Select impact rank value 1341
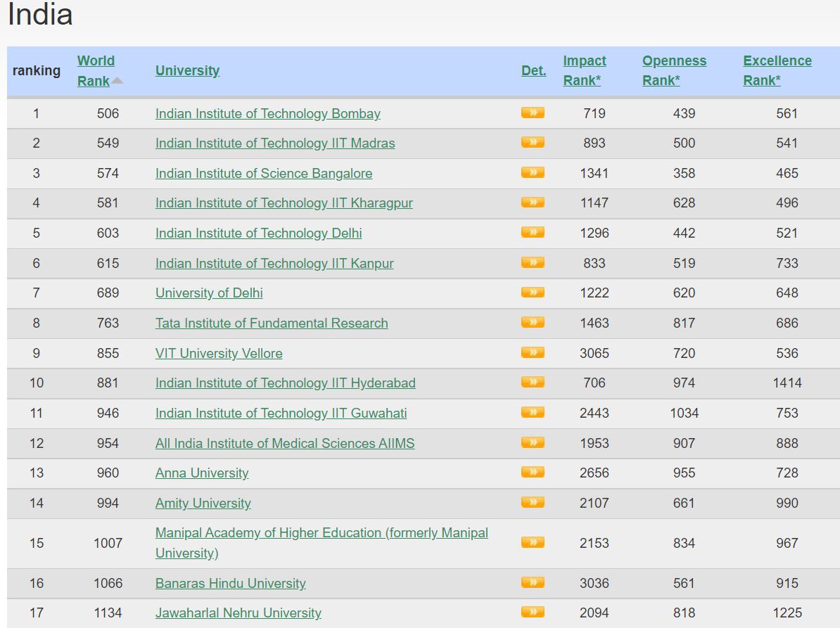Viewport: 840px width, 628px height. click(594, 174)
